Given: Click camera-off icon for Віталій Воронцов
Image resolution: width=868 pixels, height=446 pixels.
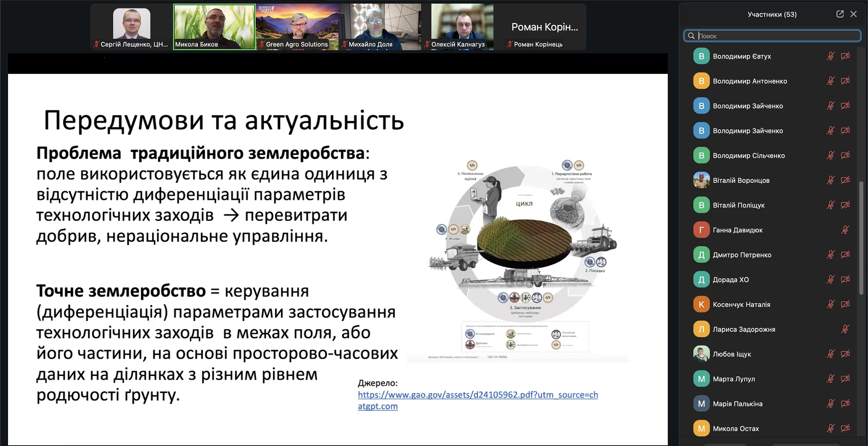Looking at the screenshot, I should coord(845,180).
